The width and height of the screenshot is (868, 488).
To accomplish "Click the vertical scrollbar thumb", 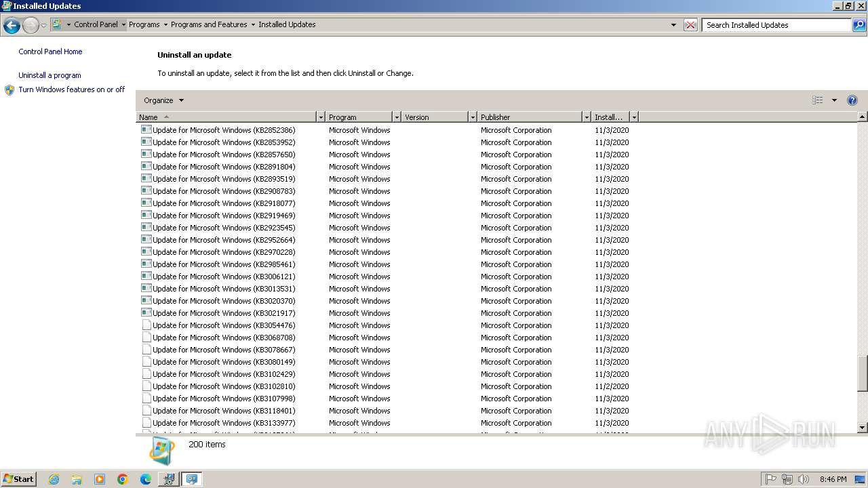I will (x=863, y=373).
